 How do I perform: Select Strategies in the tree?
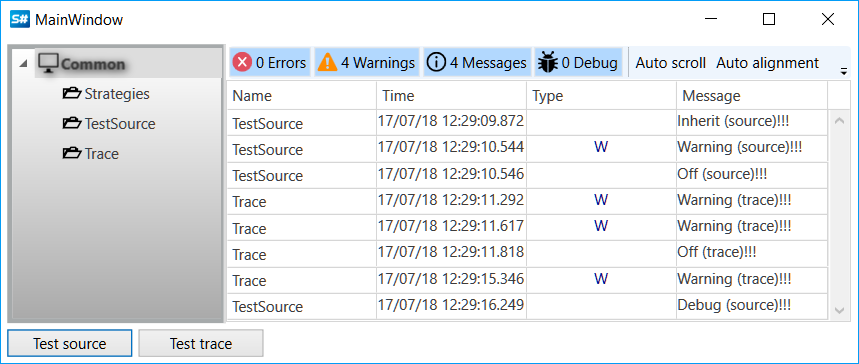(117, 94)
